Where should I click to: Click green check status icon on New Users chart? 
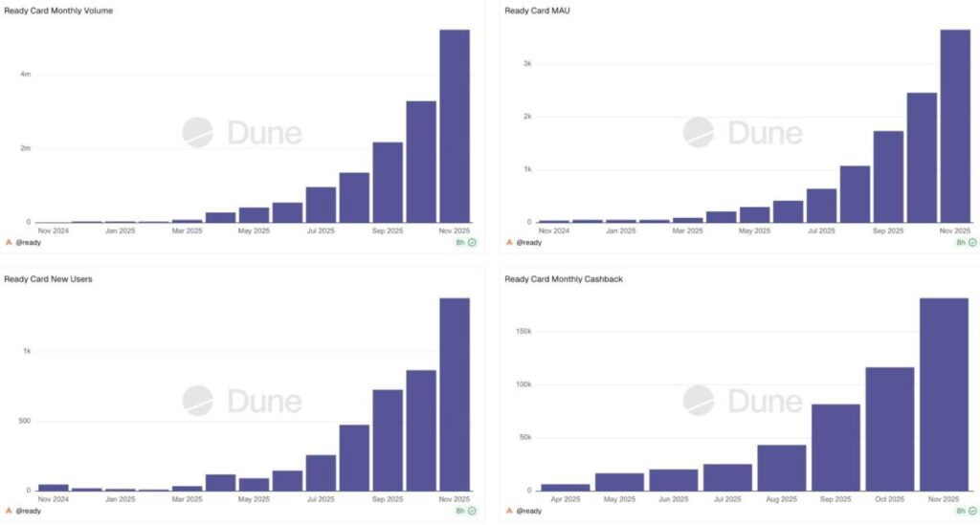473,511
